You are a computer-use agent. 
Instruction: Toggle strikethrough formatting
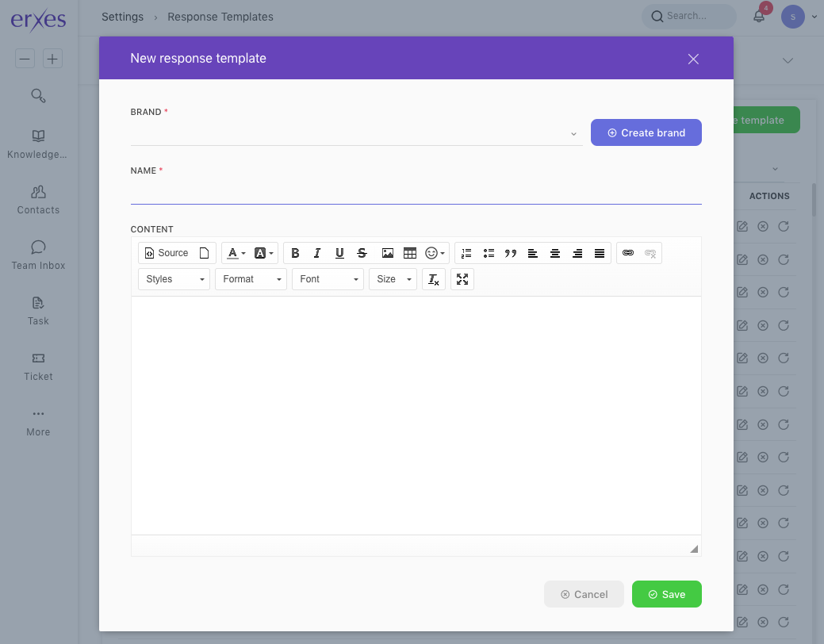tap(362, 253)
